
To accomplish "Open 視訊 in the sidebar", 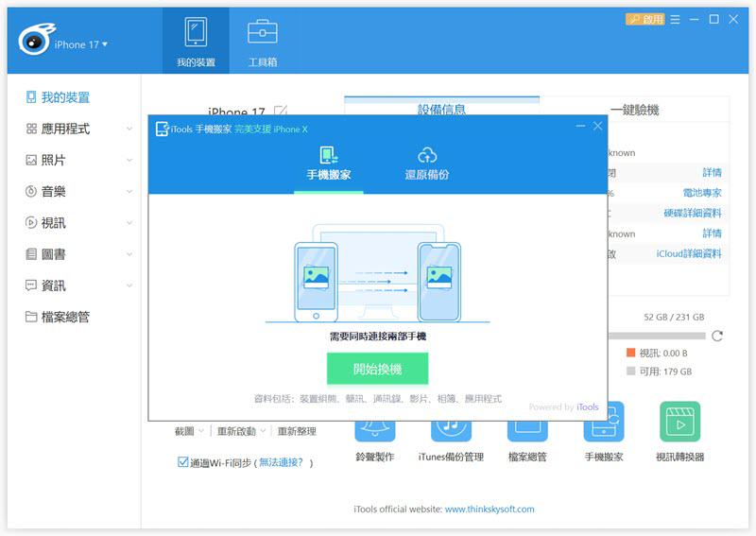I will click(53, 223).
